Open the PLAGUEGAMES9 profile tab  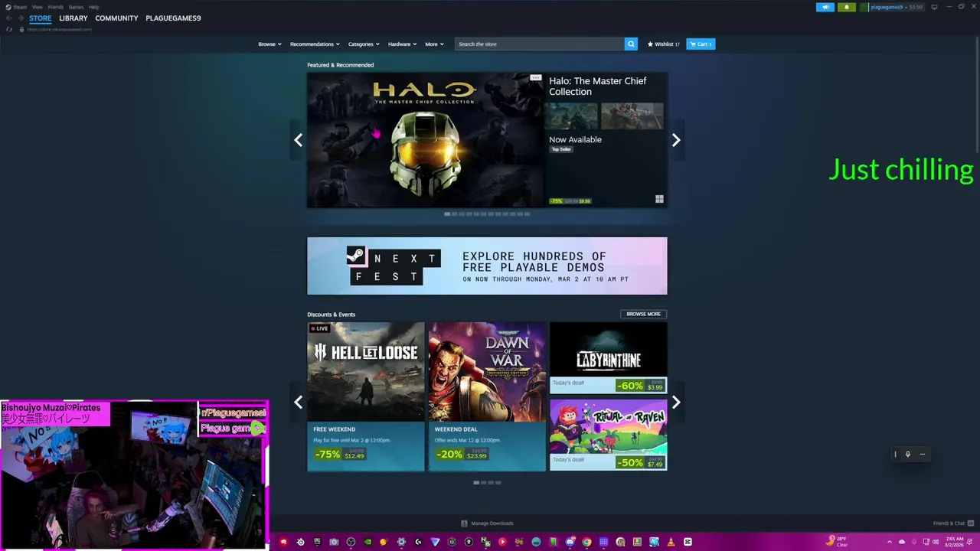pyautogui.click(x=173, y=18)
